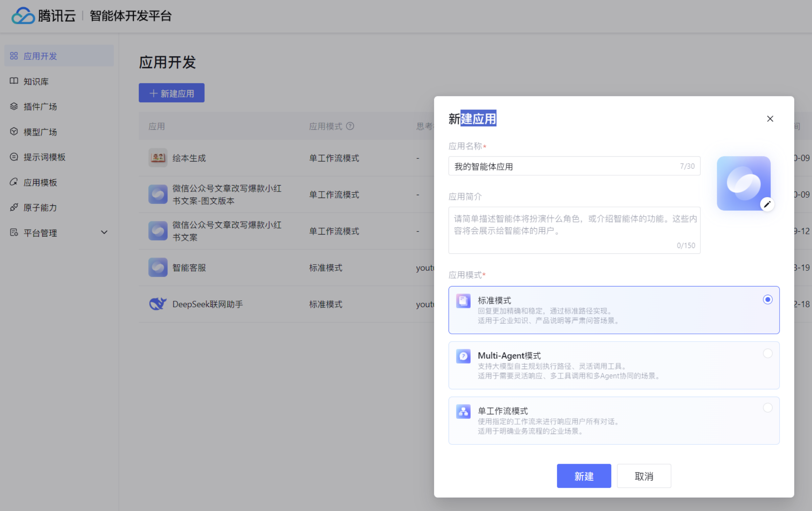The width and height of the screenshot is (812, 511).
Task: Click the blue 新建 confirm button
Action: point(583,476)
